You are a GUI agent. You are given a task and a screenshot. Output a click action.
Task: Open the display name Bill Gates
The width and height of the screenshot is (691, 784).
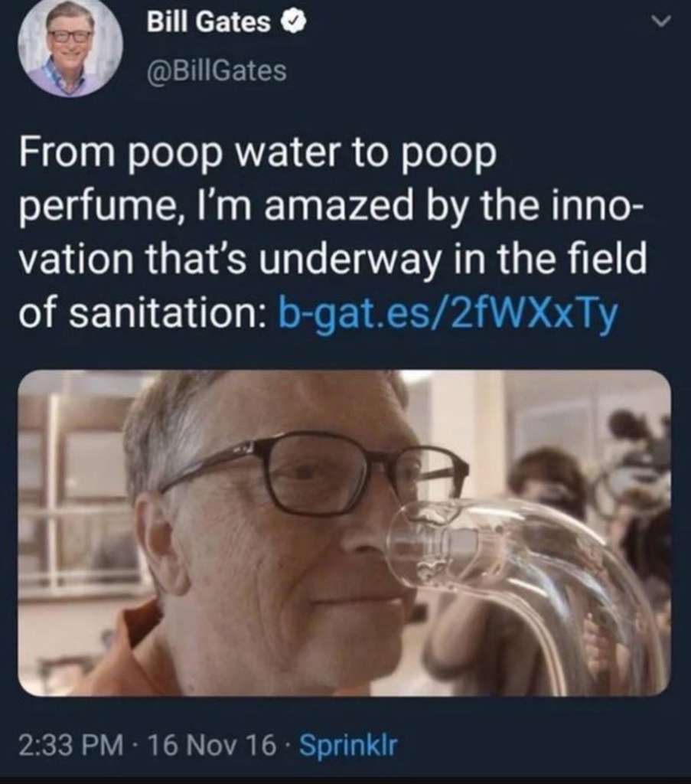click(x=208, y=22)
